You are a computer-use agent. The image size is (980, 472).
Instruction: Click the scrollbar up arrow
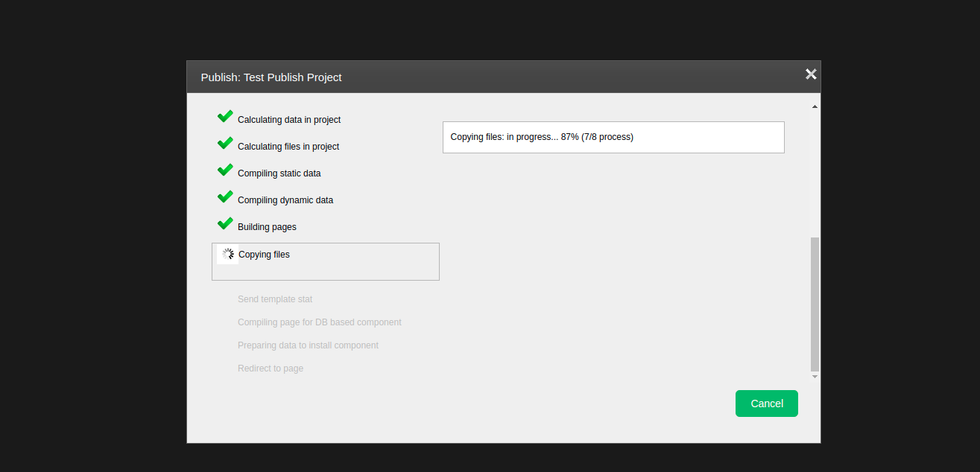click(x=815, y=107)
